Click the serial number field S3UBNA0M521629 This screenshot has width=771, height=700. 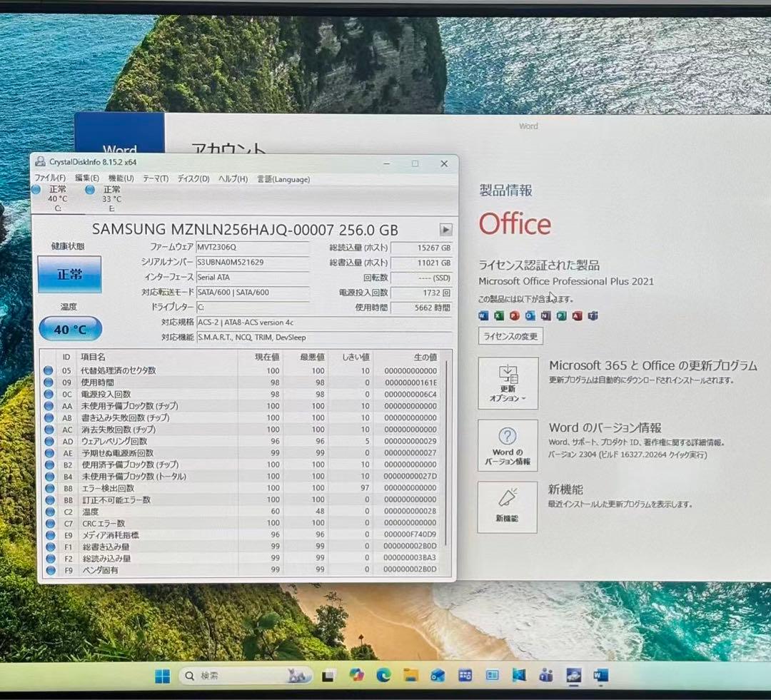252,262
